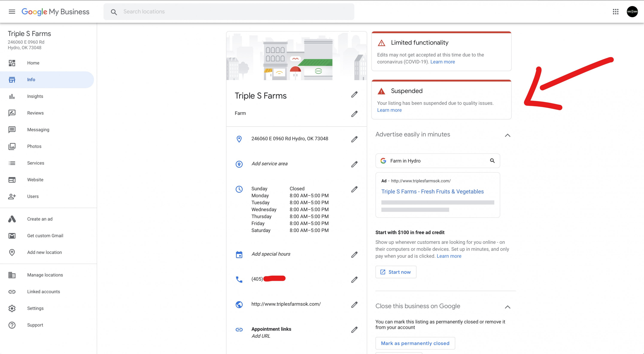Click Learn more in Limited functionality notice
Image resolution: width=644 pixels, height=354 pixels.
(442, 62)
